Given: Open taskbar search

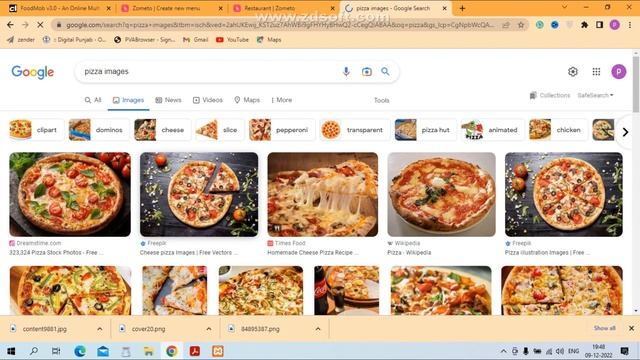Looking at the screenshot, I should pos(34,351).
